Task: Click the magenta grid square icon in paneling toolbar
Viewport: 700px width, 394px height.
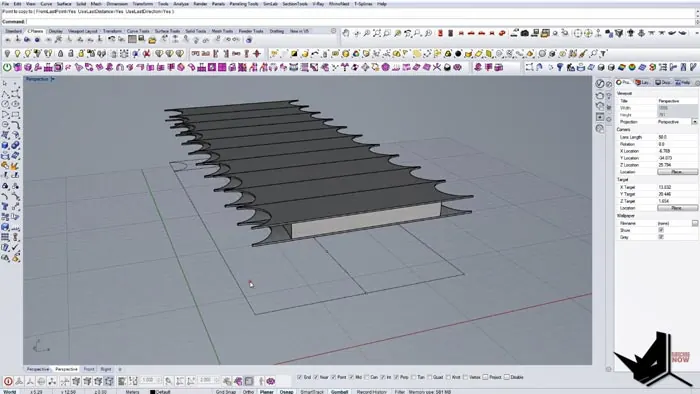Action: click(222, 67)
